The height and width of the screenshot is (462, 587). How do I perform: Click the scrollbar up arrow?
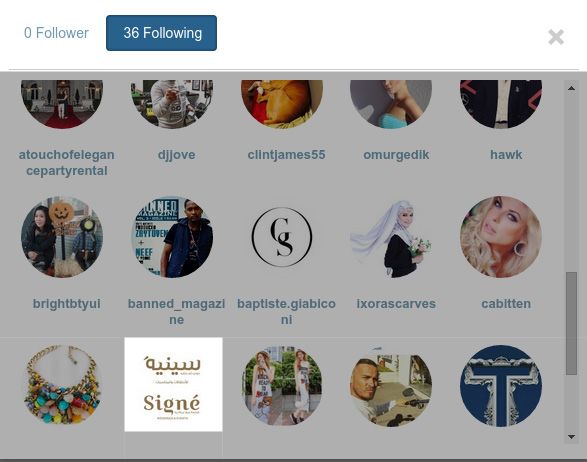click(571, 88)
